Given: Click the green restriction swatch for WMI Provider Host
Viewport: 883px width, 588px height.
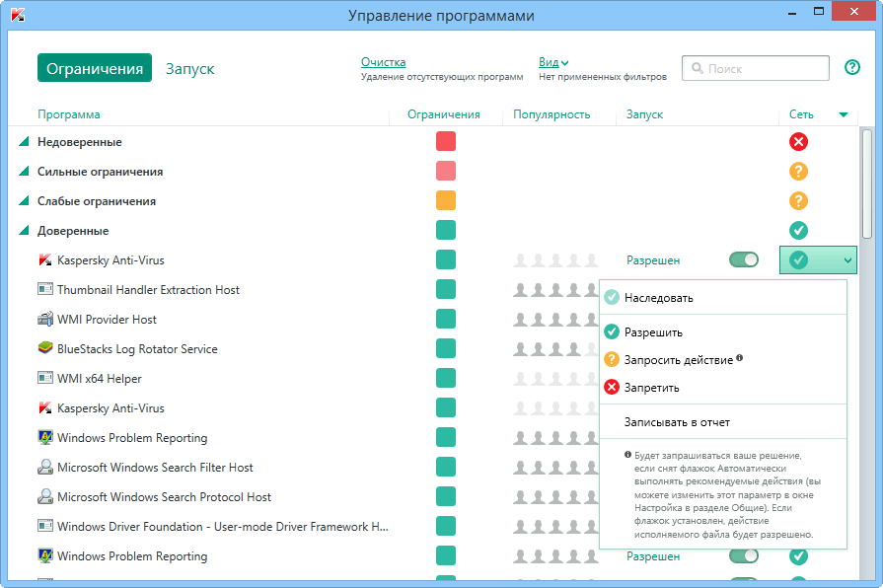Looking at the screenshot, I should tap(445, 319).
